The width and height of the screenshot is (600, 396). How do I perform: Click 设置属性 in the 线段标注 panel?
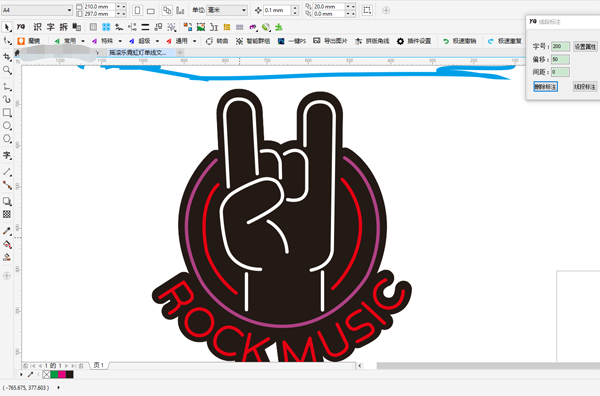[585, 47]
